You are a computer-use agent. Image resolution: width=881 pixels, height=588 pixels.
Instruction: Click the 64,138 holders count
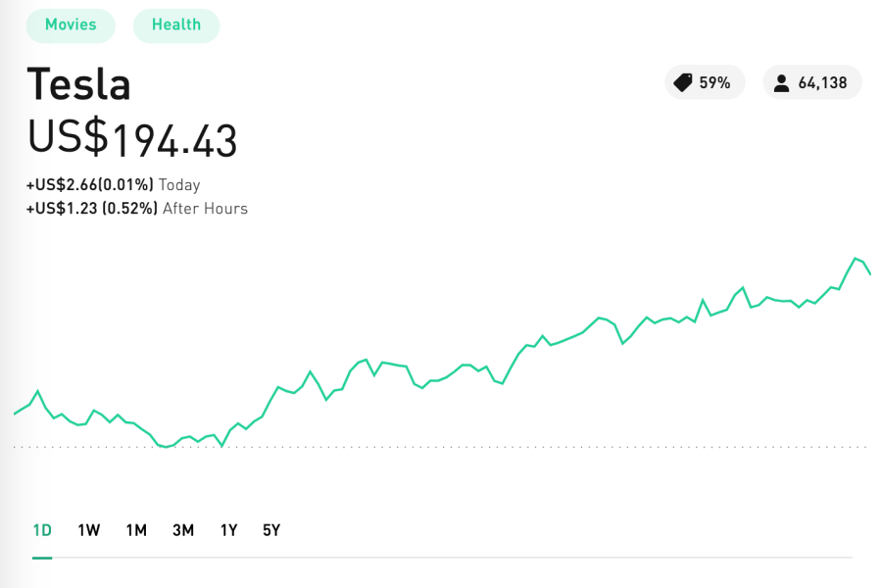[822, 83]
